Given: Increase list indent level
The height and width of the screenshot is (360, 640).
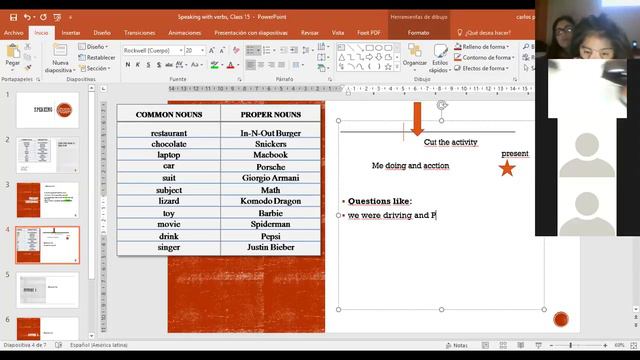Looking at the screenshot, I should tap(294, 51).
